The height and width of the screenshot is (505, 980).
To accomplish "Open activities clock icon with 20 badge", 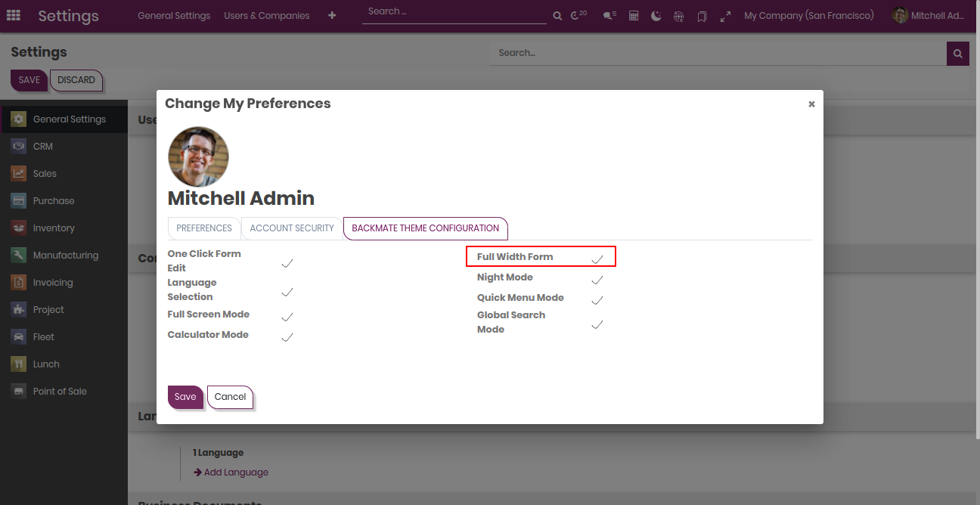I will tap(578, 15).
